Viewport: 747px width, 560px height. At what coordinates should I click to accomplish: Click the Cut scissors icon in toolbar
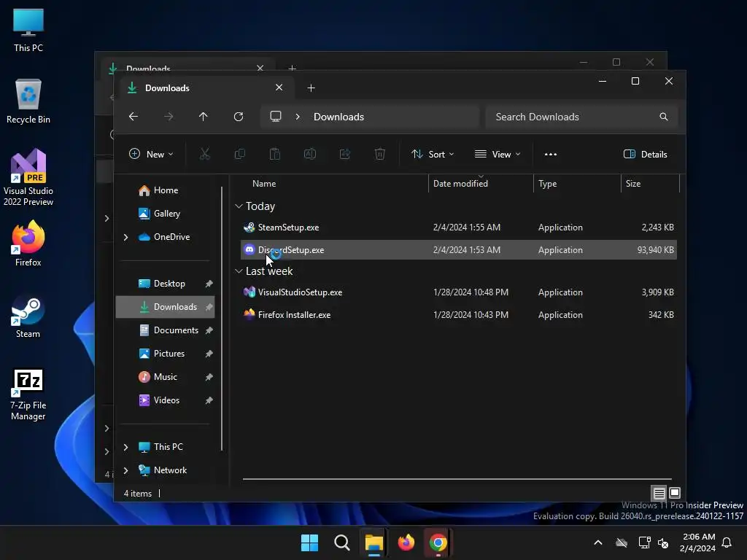pyautogui.click(x=204, y=155)
